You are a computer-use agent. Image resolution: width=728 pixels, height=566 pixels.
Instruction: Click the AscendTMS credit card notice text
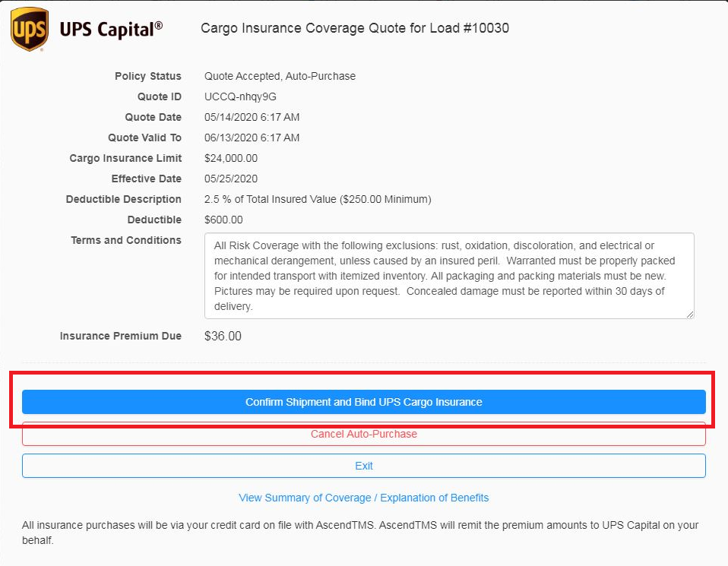click(360, 533)
